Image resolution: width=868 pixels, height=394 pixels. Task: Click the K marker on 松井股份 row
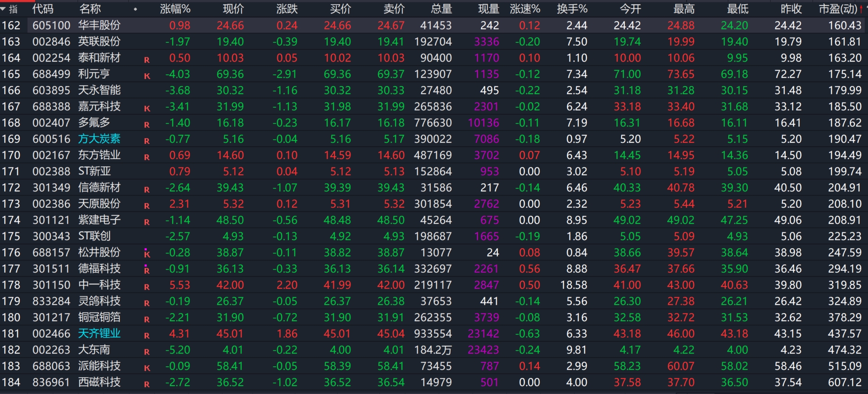[147, 254]
